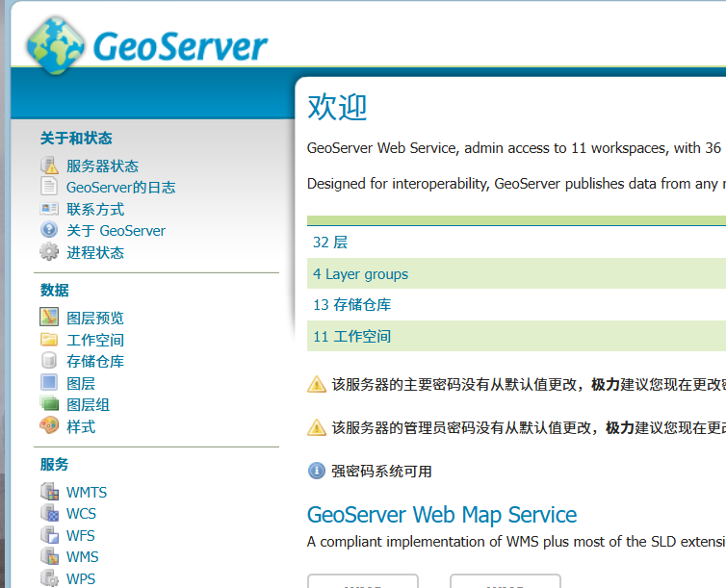The image size is (726, 588).
Task: Go to 存储仓库 in the sidebar
Action: [95, 361]
